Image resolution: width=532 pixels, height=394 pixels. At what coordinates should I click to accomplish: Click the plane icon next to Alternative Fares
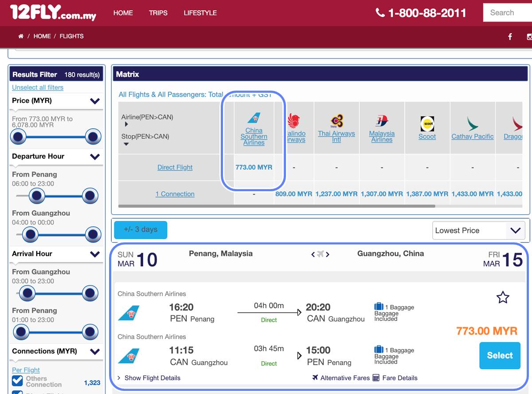[315, 378]
